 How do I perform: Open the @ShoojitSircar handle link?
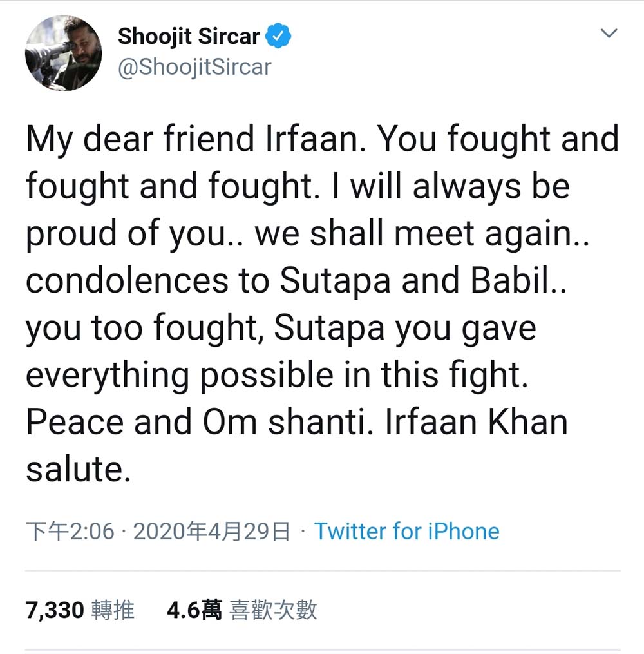tap(194, 66)
